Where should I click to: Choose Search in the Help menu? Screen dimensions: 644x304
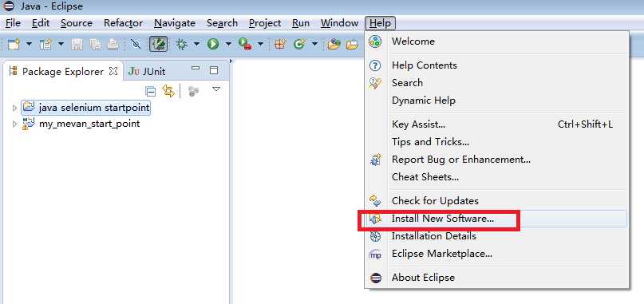click(x=496, y=83)
